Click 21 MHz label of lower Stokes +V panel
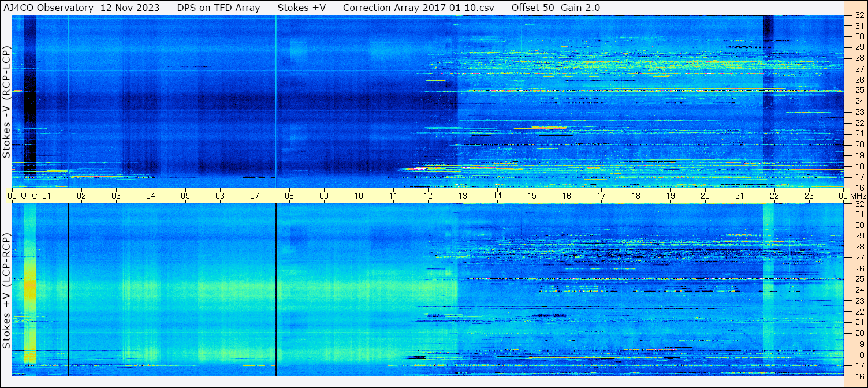This screenshot has width=868, height=388. click(859, 322)
